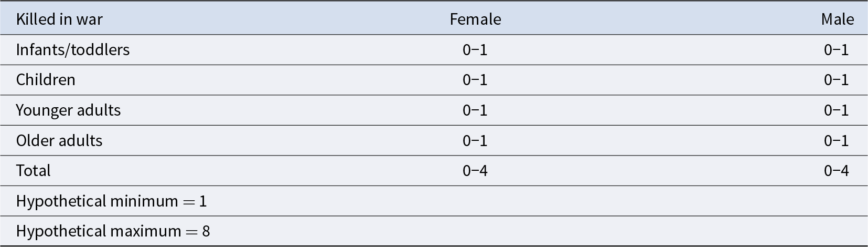This screenshot has width=868, height=247.
Task: Select Male value for Older adults
Action: point(836,141)
